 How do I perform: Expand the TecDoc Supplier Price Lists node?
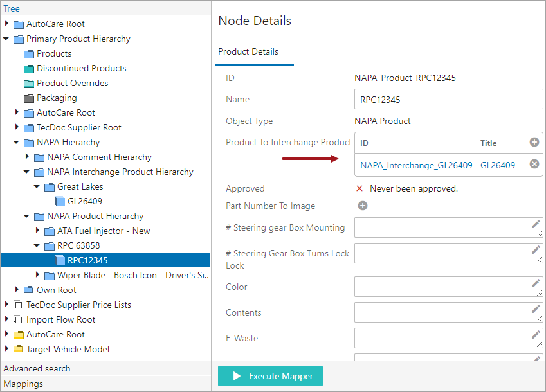[6, 304]
